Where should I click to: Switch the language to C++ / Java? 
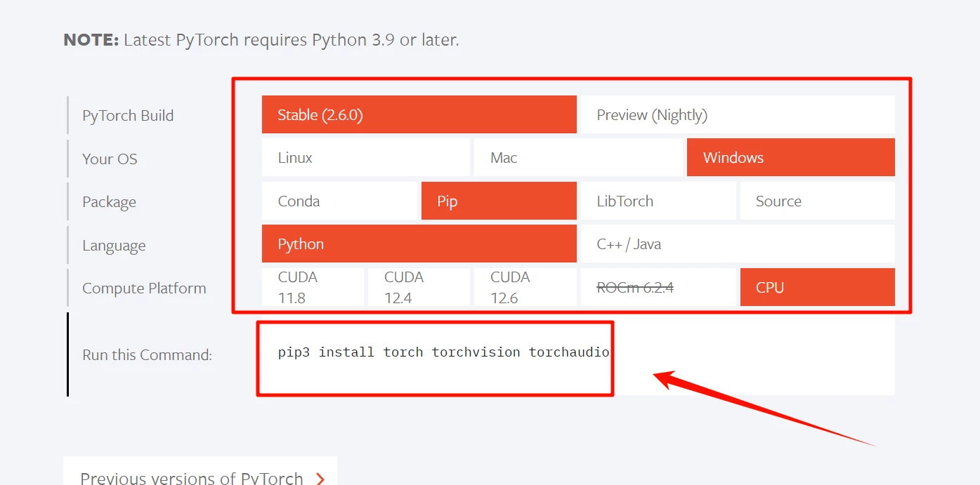[737, 244]
